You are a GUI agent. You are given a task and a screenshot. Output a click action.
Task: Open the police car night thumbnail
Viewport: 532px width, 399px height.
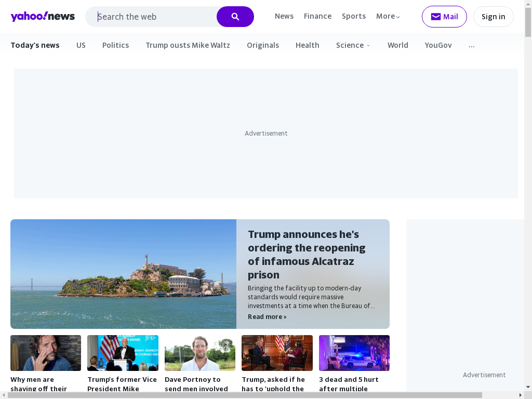coord(354,353)
